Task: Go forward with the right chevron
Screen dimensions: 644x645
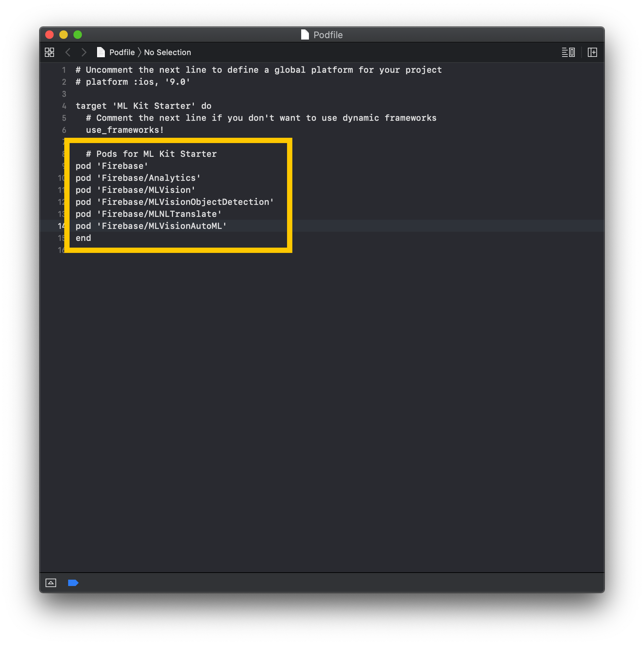Action: [x=84, y=52]
